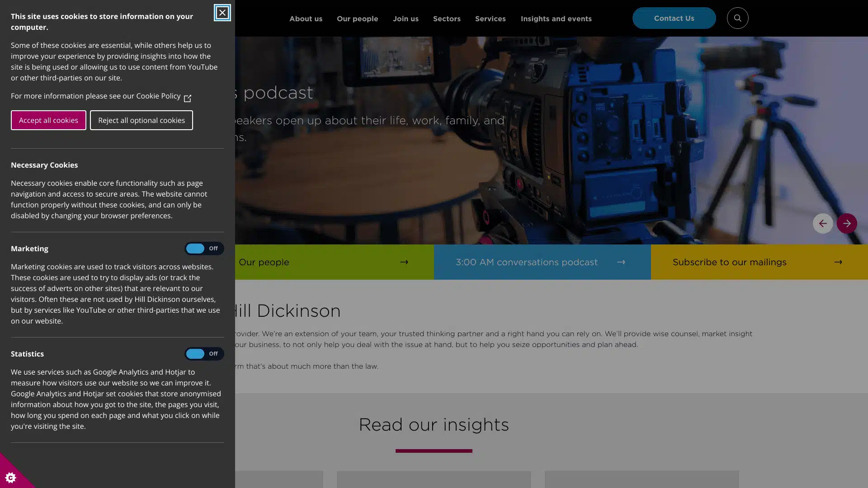The height and width of the screenshot is (488, 868).
Task: Click the cookie settings gear icon
Action: pyautogui.click(x=10, y=478)
